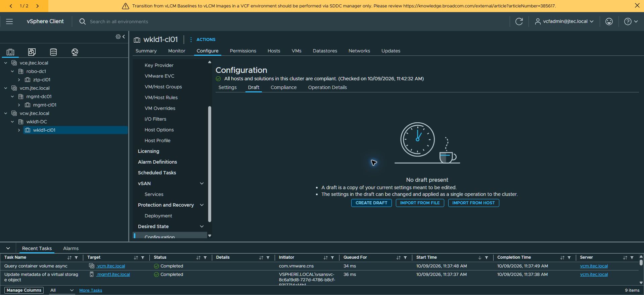Open the Updates tab
Image resolution: width=644 pixels, height=295 pixels.
[391, 51]
